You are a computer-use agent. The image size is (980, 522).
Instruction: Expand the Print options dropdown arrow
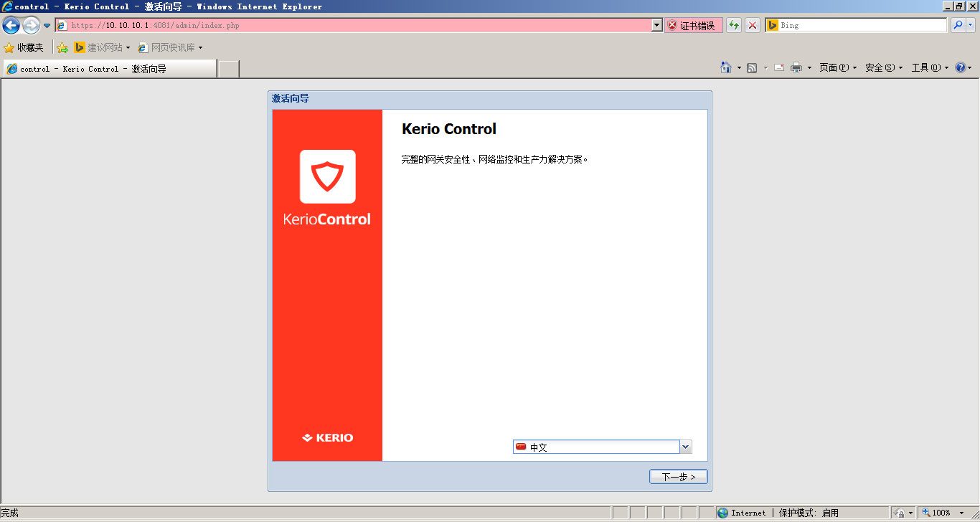(x=809, y=67)
